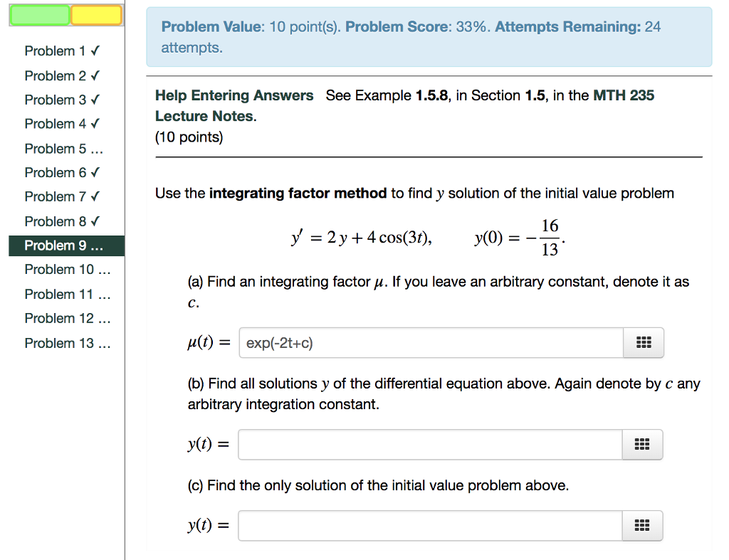Open Problem 5

click(x=57, y=148)
